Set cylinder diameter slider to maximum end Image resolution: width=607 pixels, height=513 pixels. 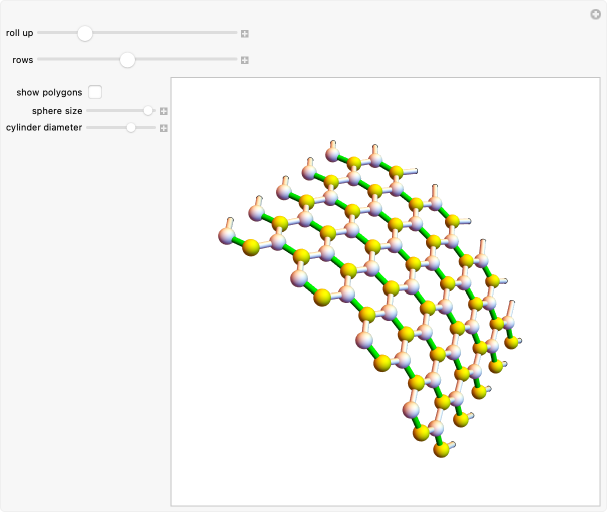155,128
